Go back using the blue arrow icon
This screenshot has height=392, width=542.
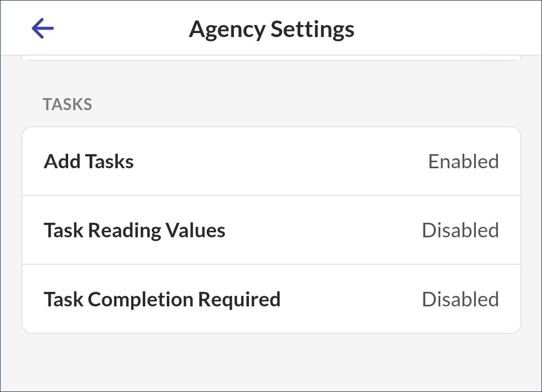pyautogui.click(x=43, y=29)
